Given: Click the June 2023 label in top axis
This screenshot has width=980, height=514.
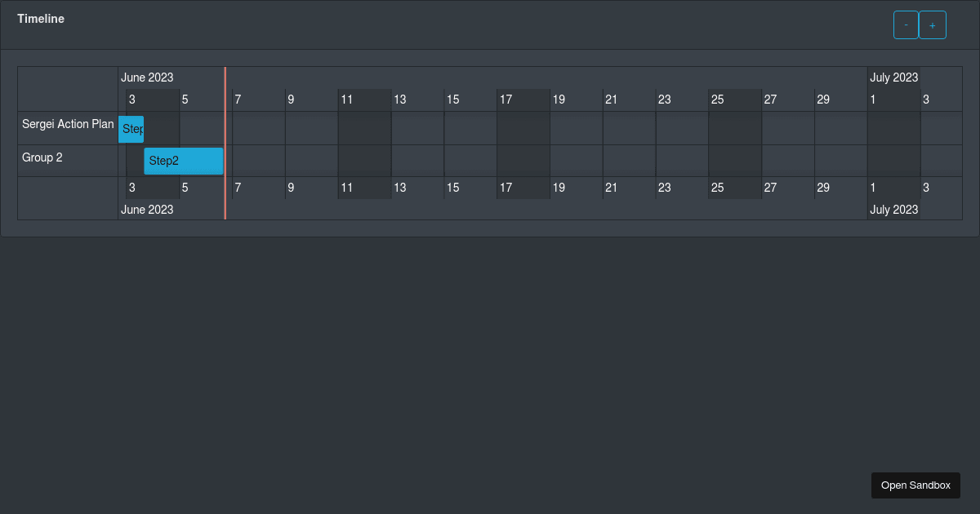Looking at the screenshot, I should coord(147,78).
